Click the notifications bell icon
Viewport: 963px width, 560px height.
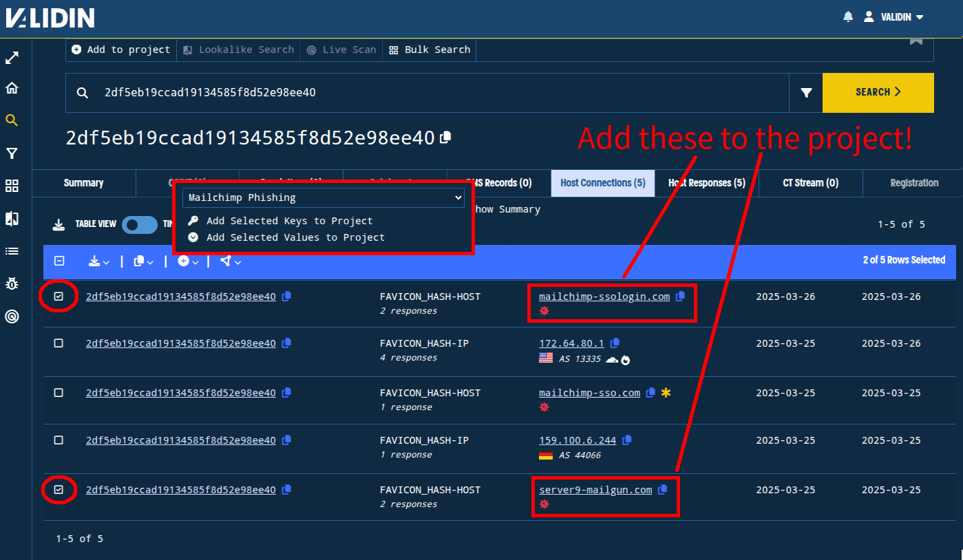[848, 17]
